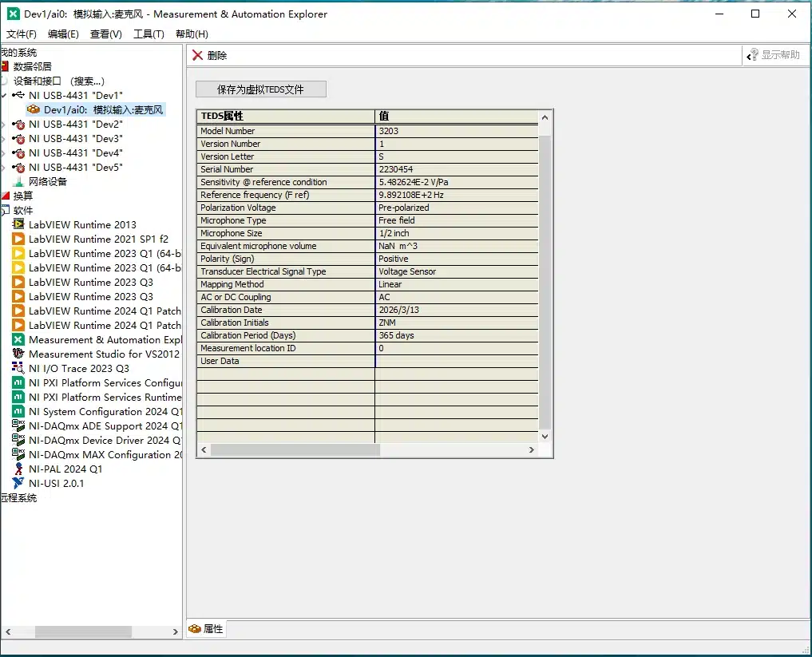Click the NI-PAL 2024 Q1 icon

click(x=18, y=469)
